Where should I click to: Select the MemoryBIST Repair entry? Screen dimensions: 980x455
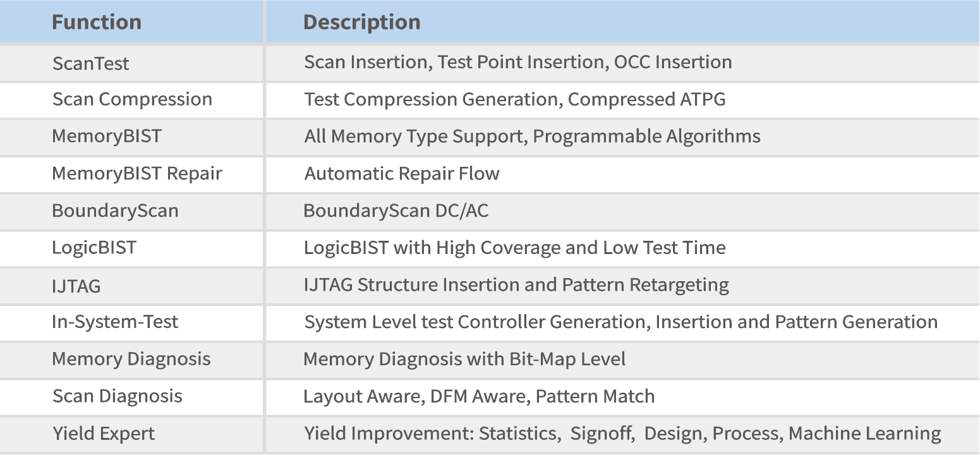pyautogui.click(x=137, y=174)
